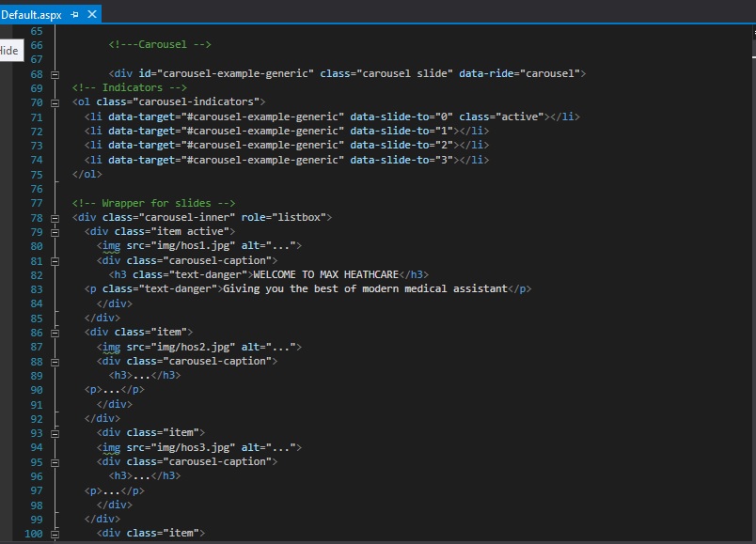Viewport: 756px width, 544px height.
Task: Collapse the carousel div fold on line 68
Action: click(x=54, y=72)
